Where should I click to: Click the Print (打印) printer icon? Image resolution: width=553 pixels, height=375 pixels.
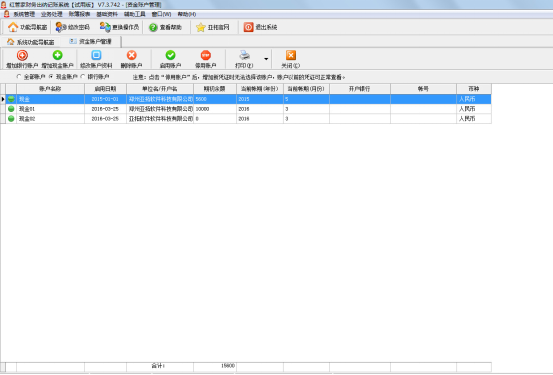click(x=244, y=55)
